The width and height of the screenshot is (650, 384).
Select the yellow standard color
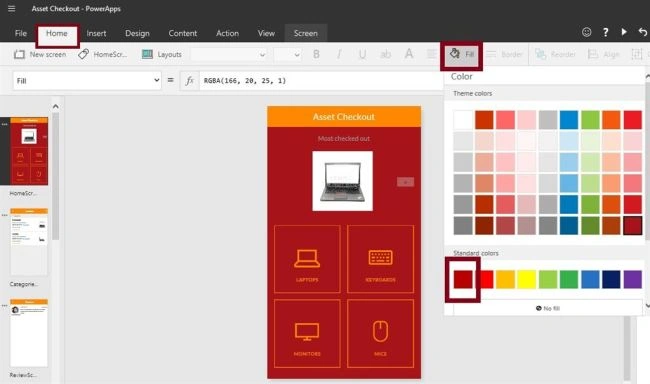pos(526,279)
